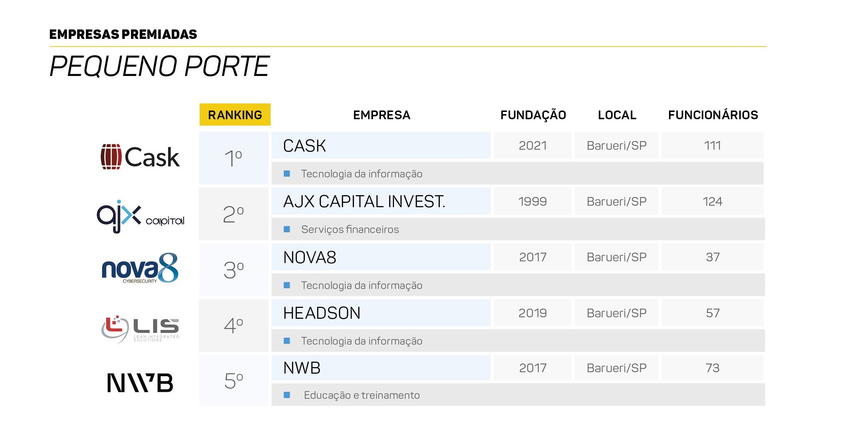868x438 pixels.
Task: Select the 5º ranking cell
Action: 234,381
